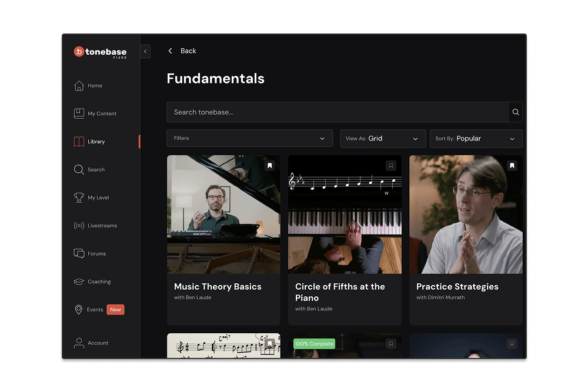This screenshot has width=588, height=392.
Task: Click the search magnifier in search bar
Action: point(516,112)
